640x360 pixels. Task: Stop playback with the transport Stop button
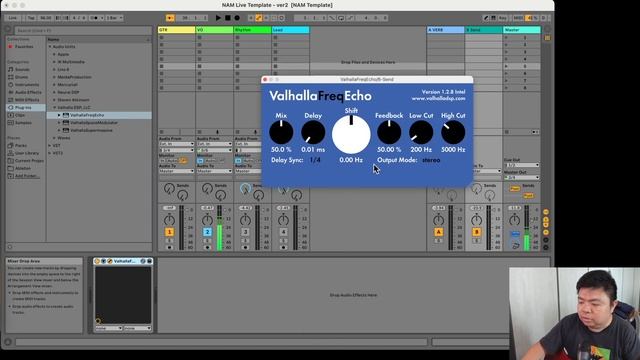click(228, 18)
